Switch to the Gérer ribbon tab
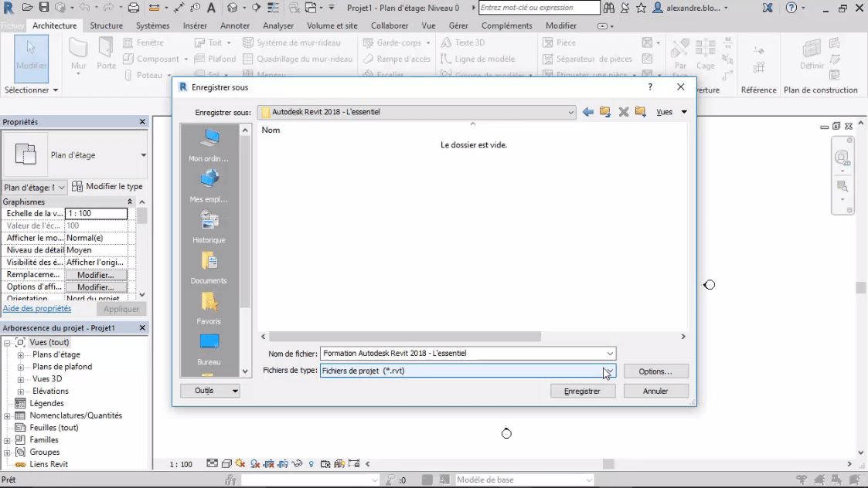The image size is (868, 488). [x=458, y=25]
